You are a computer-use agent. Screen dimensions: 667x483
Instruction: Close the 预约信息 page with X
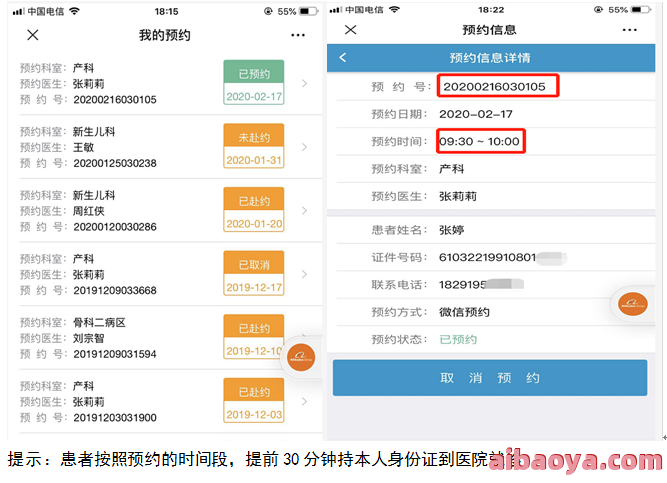[x=351, y=30]
